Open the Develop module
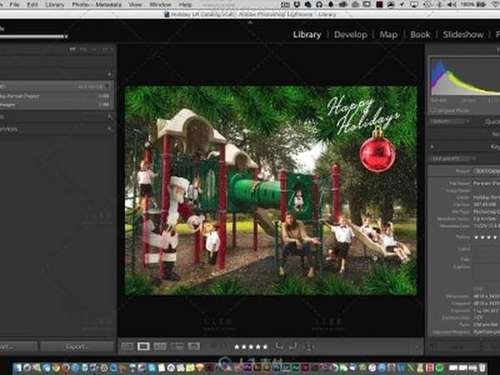Image resolution: width=500 pixels, height=375 pixels. (351, 35)
